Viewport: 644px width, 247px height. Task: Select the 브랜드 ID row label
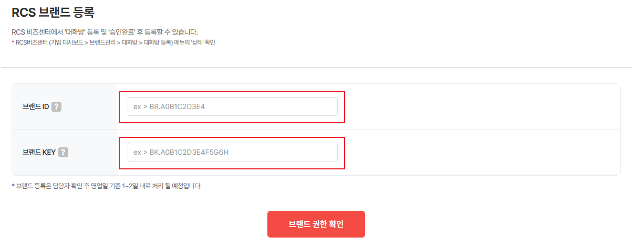tap(36, 107)
